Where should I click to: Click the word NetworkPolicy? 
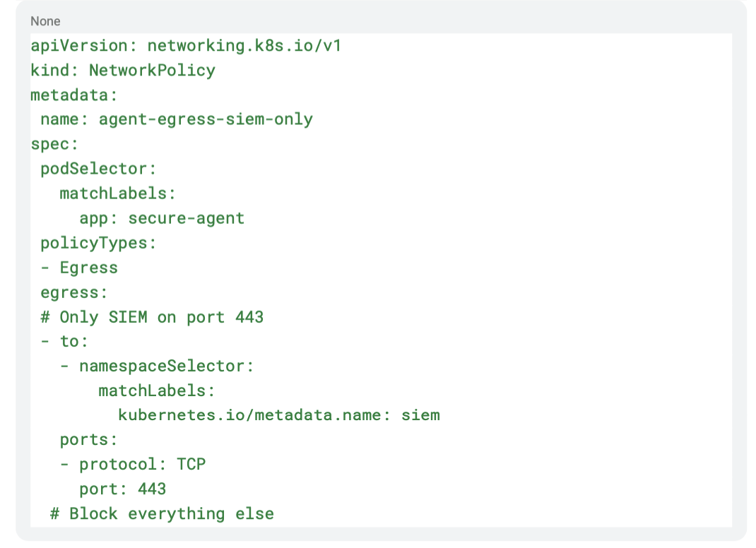point(152,71)
